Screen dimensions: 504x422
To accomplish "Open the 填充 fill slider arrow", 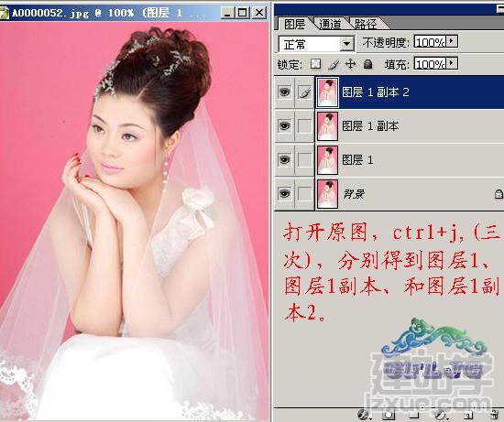I will tap(452, 63).
